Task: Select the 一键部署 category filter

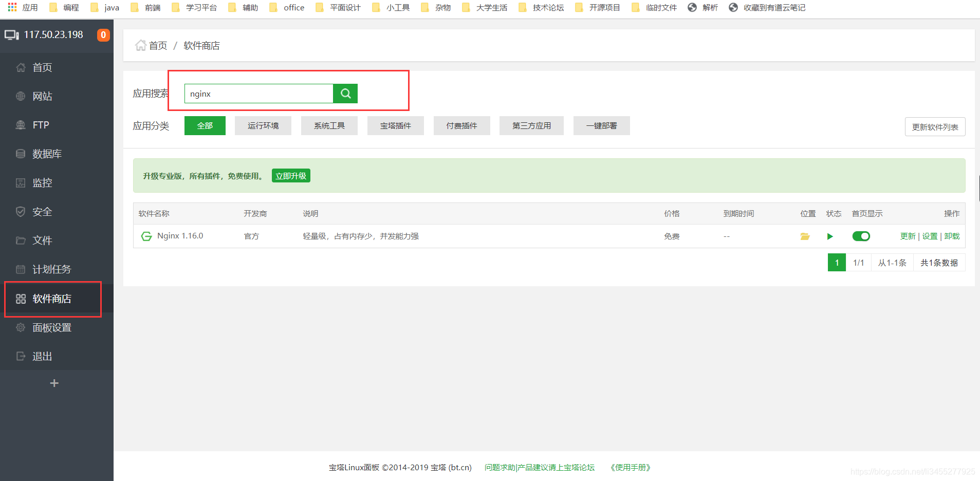Action: pos(602,125)
